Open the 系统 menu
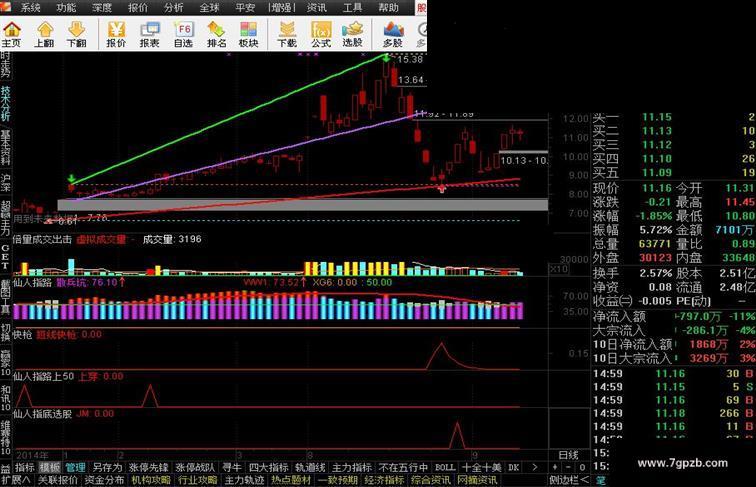This screenshot has height=487, width=756. click(x=30, y=7)
